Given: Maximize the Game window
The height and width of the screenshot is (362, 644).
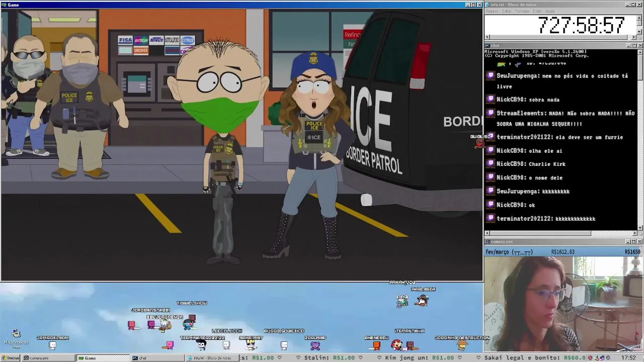Looking at the screenshot, I should [473, 5].
